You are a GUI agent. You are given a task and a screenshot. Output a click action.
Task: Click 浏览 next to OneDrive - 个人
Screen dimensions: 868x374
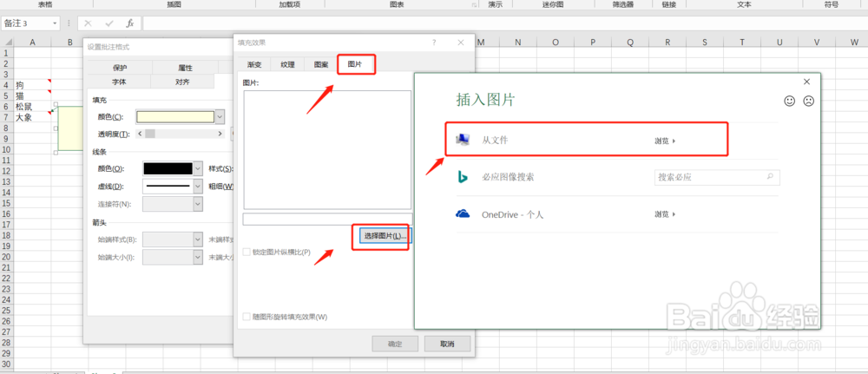665,213
